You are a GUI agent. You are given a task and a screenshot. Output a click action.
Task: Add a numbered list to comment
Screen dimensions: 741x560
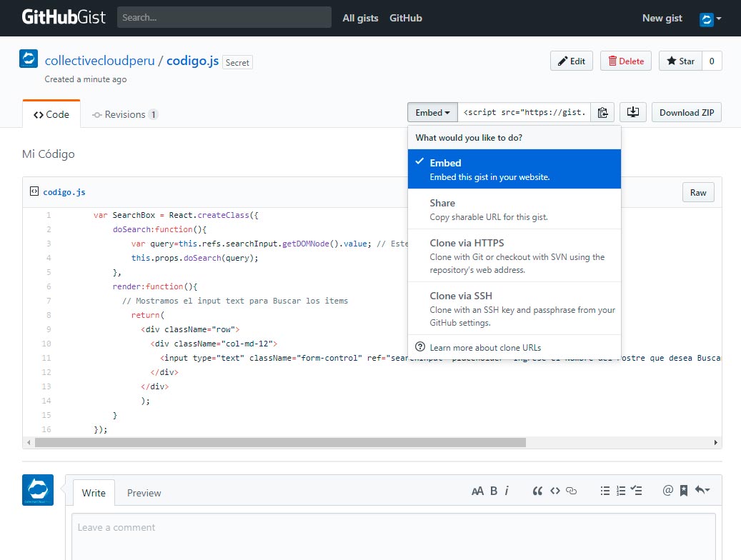(621, 491)
